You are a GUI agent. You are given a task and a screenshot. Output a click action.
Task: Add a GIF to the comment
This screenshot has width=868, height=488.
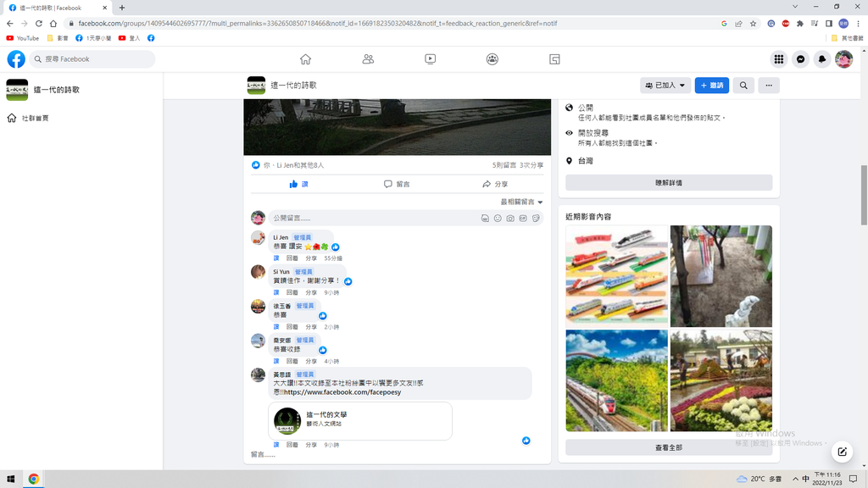pos(523,219)
